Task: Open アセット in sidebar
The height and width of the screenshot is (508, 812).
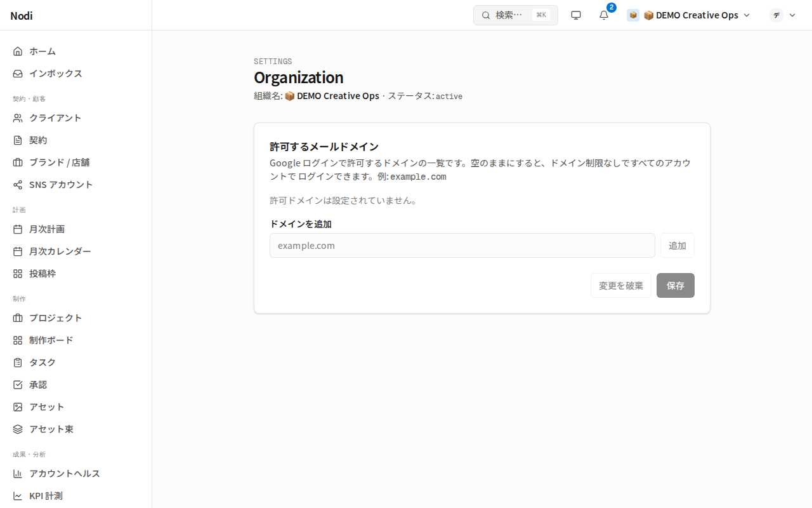Action: click(x=76, y=407)
